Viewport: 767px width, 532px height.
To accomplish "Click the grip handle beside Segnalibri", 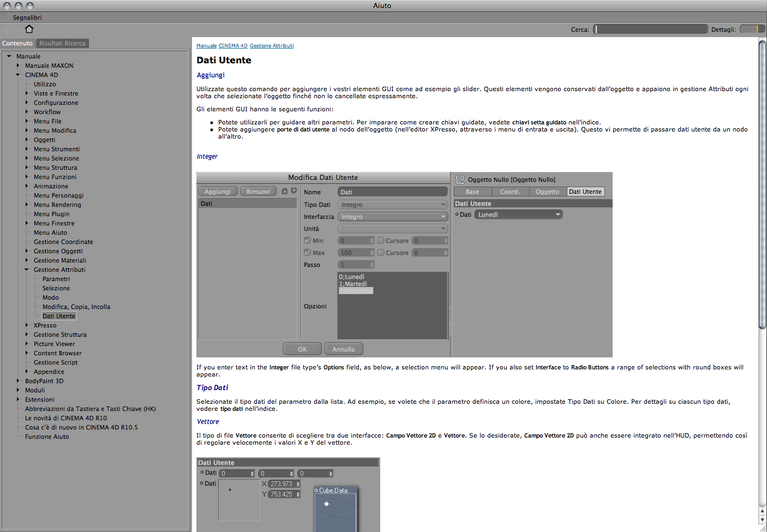I will coord(5,17).
